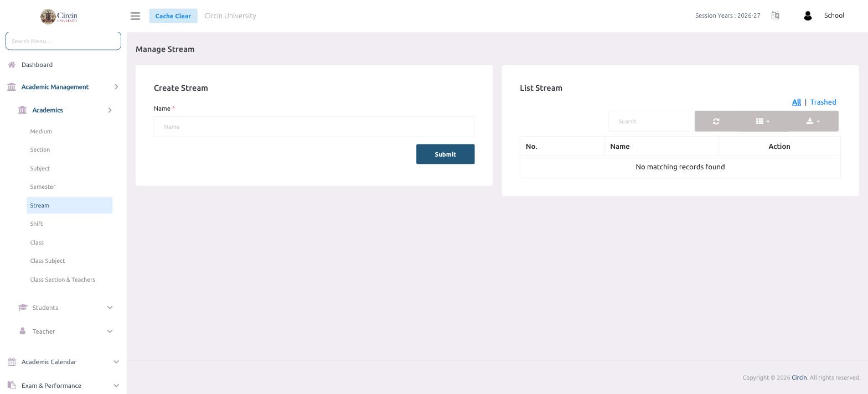The image size is (868, 394).
Task: Focus the List Stream search box
Action: (x=652, y=121)
